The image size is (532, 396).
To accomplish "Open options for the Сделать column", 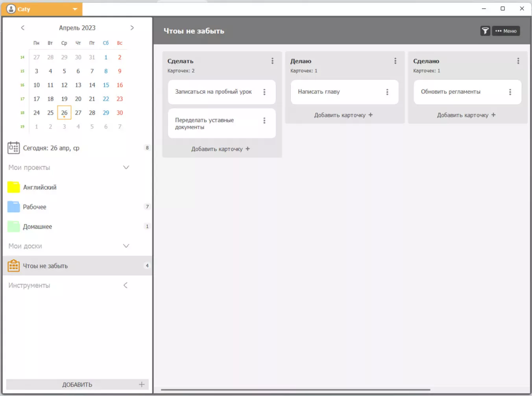I will pos(272,61).
